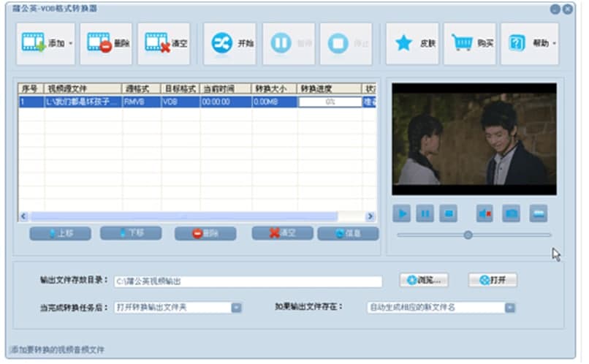The image size is (589, 364).
Task: Play the preview video
Action: click(401, 213)
